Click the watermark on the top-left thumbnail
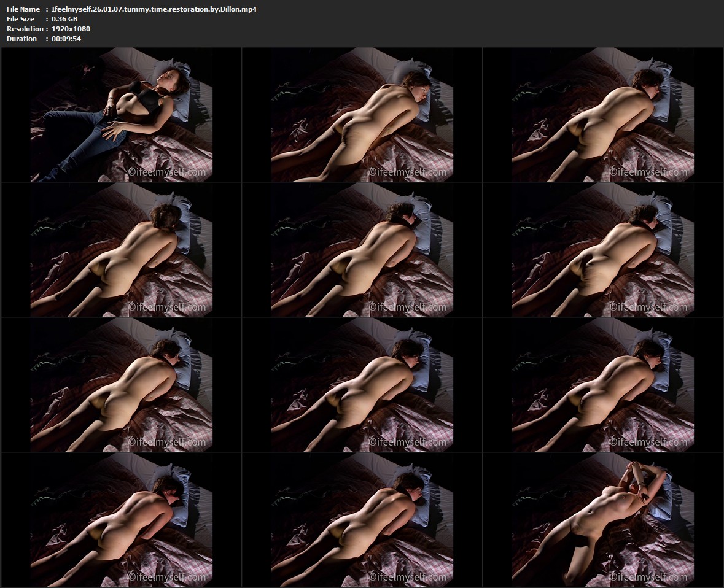 point(166,172)
